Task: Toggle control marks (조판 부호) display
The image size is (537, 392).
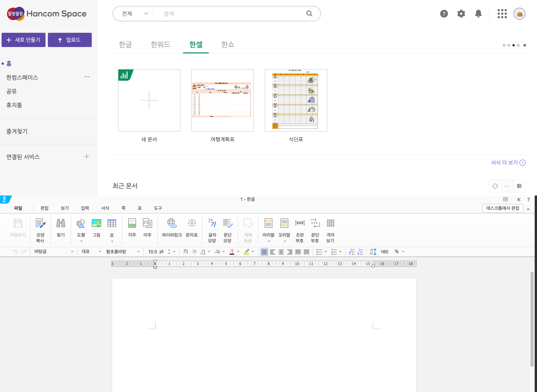Action: [300, 223]
